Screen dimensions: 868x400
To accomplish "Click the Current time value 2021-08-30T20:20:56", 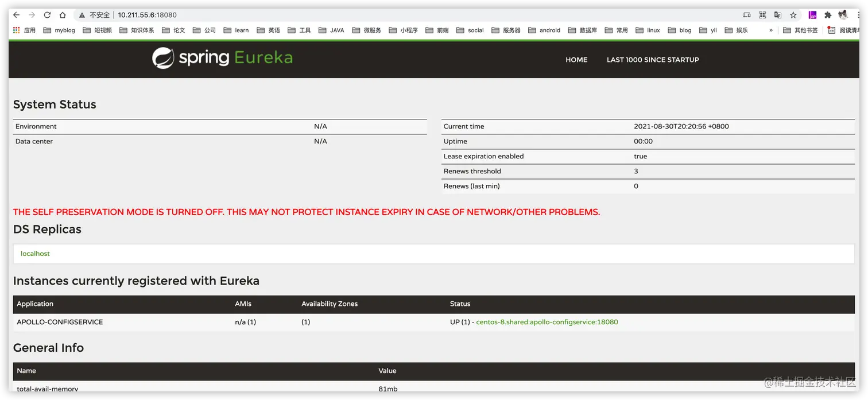I will 681,126.
